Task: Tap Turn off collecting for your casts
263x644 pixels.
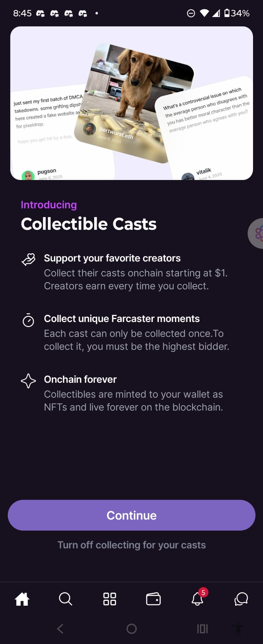Action: pyautogui.click(x=131, y=545)
